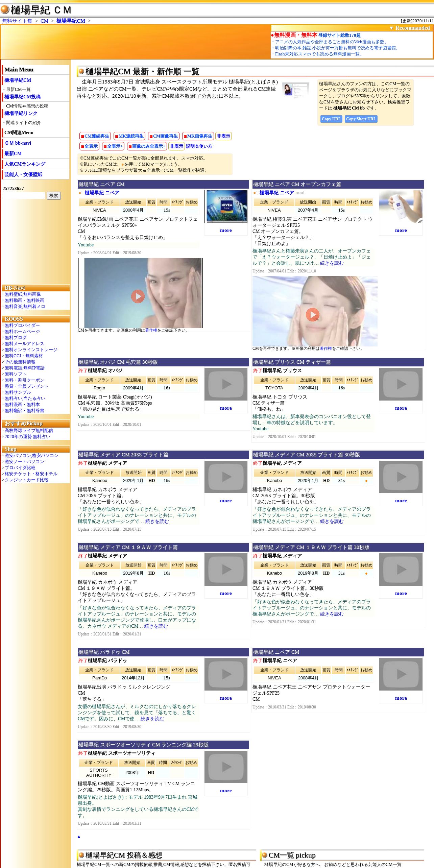
Task: Click the blue up-arrow back-to-top icon
Action: click(79, 837)
